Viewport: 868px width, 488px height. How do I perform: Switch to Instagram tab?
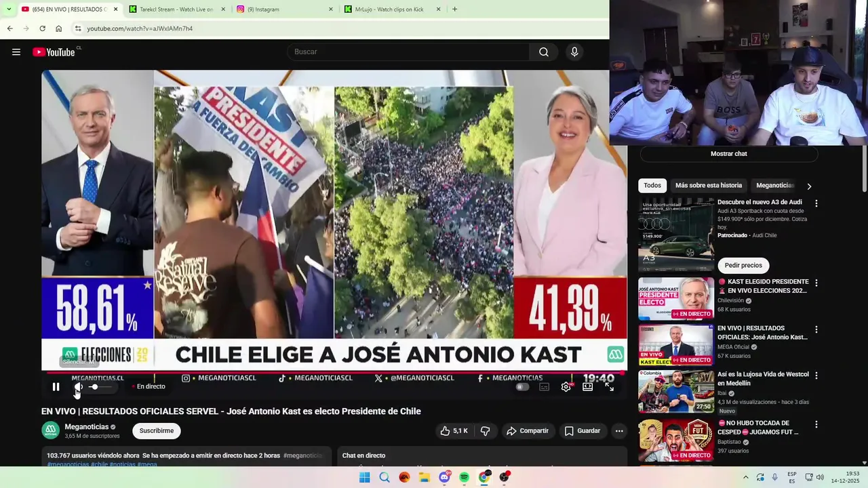(x=285, y=9)
